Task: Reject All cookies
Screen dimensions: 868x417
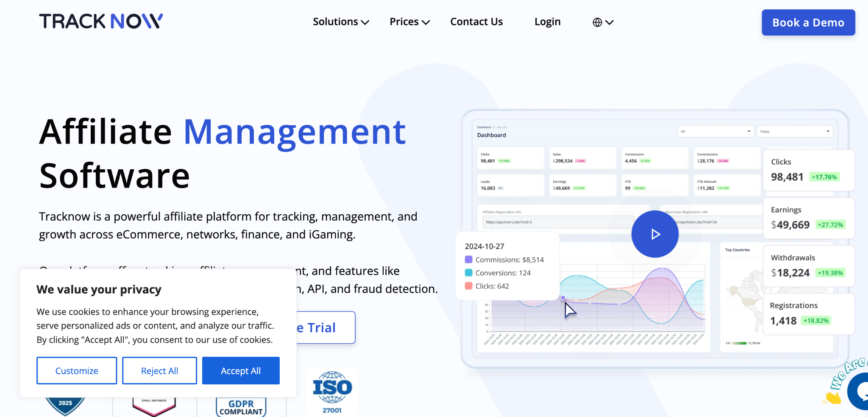Action: 159,371
